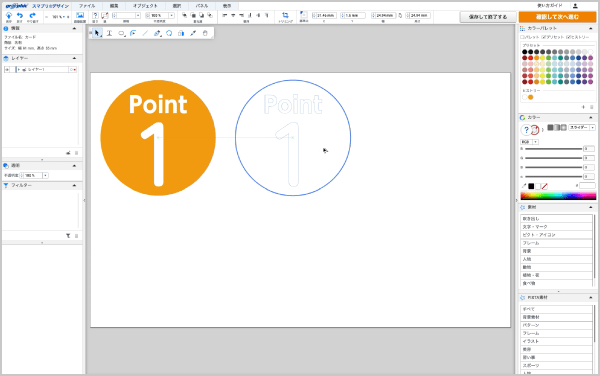This screenshot has width=600, height=376.
Task: Click the orange confirm and proceed button
Action: (x=557, y=17)
